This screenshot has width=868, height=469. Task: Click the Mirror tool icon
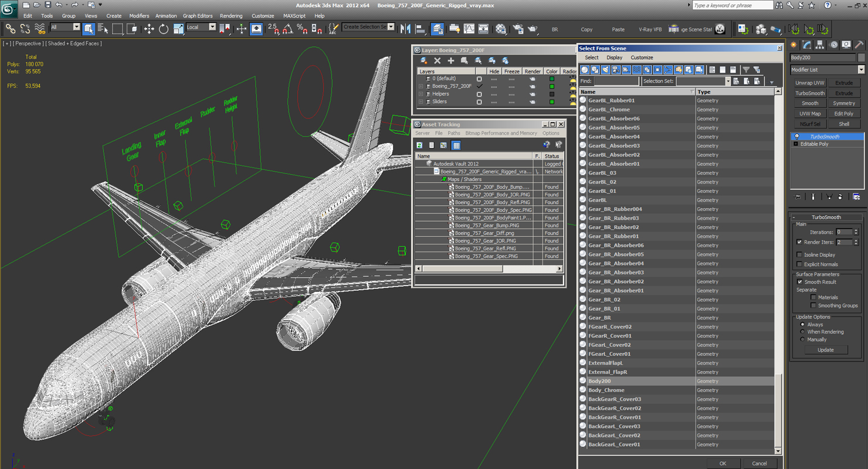tap(406, 28)
